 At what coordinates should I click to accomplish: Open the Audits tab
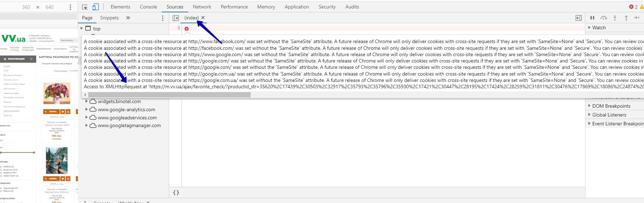click(352, 7)
